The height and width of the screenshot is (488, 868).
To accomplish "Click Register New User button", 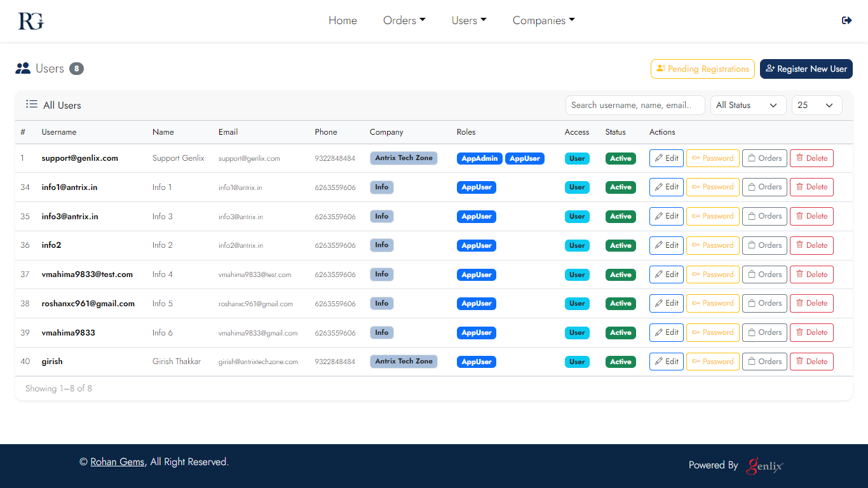I will [x=806, y=69].
